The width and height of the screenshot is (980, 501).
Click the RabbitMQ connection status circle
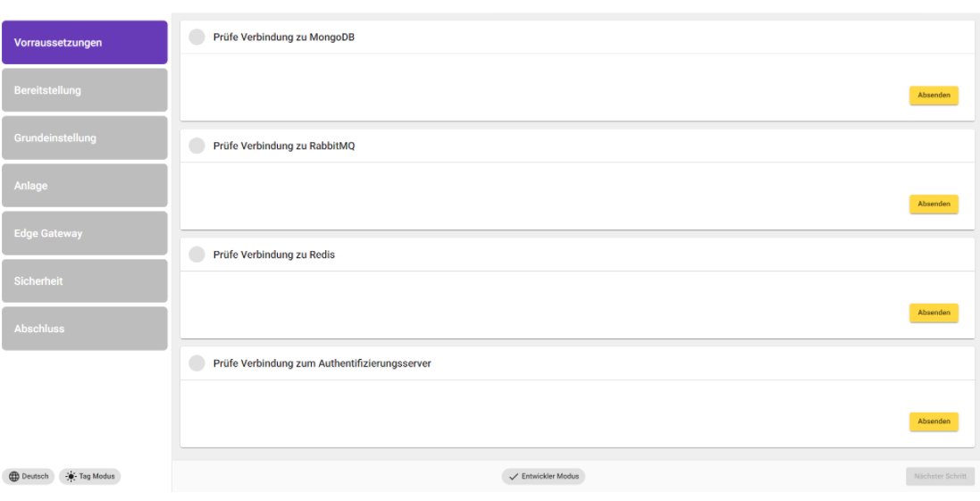[197, 146]
